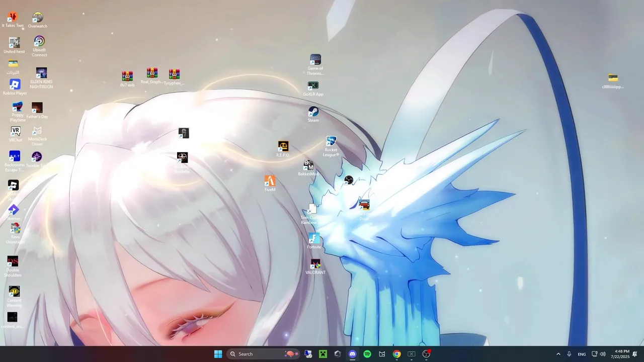The width and height of the screenshot is (644, 362).
Task: Launch the Overwatch desktop shortcut
Action: click(38, 20)
